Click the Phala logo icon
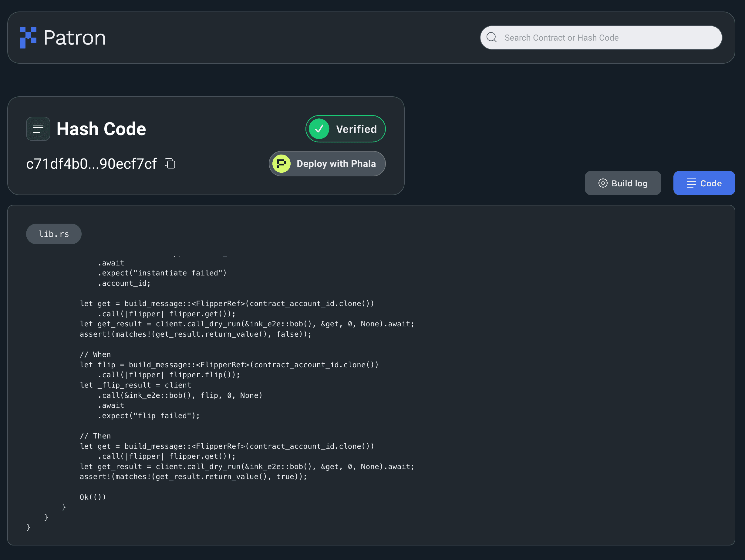Image resolution: width=745 pixels, height=560 pixels. (281, 164)
